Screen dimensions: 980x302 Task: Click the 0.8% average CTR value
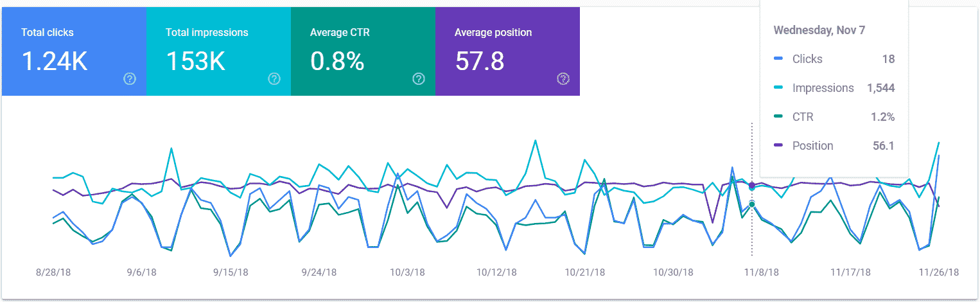(x=337, y=61)
